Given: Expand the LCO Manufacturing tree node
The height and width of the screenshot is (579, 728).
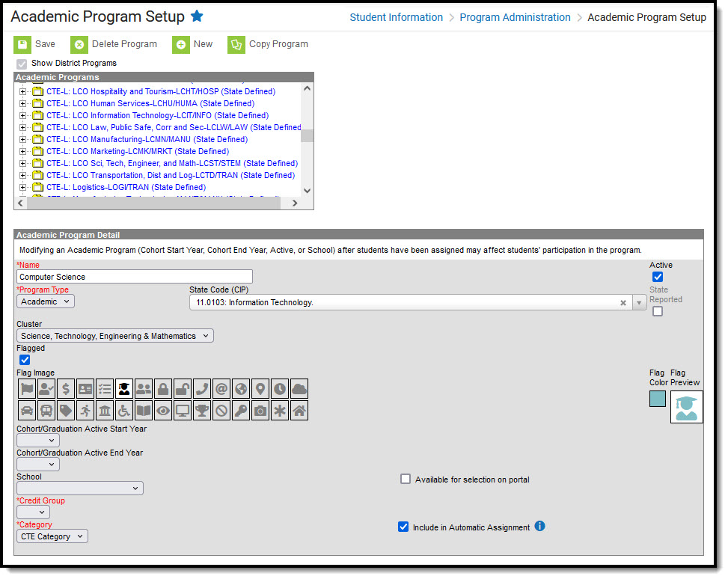Looking at the screenshot, I should click(22, 139).
